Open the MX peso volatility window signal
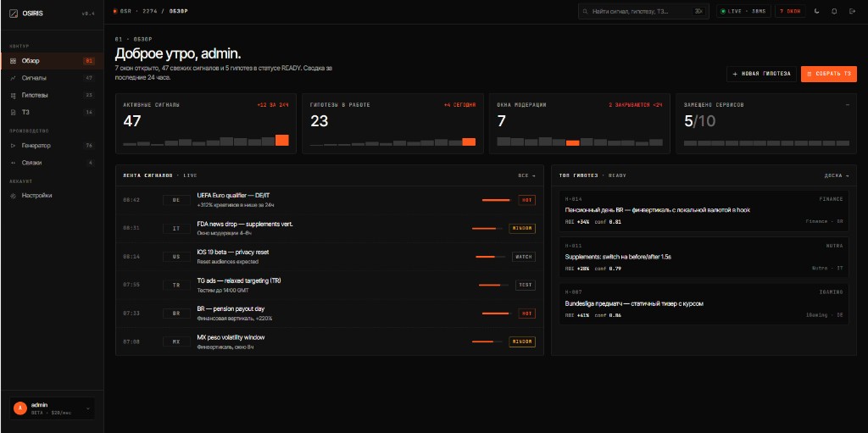The height and width of the screenshot is (433, 868). click(330, 341)
